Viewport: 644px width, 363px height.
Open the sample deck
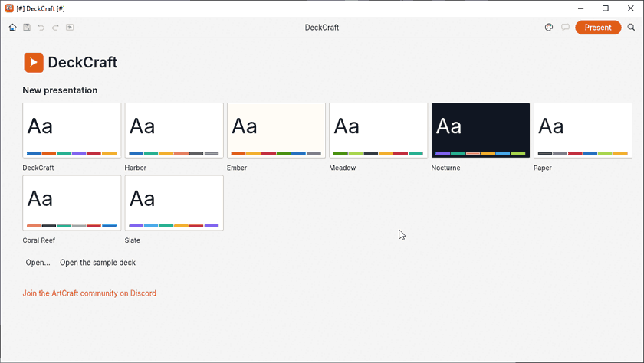[98, 263]
